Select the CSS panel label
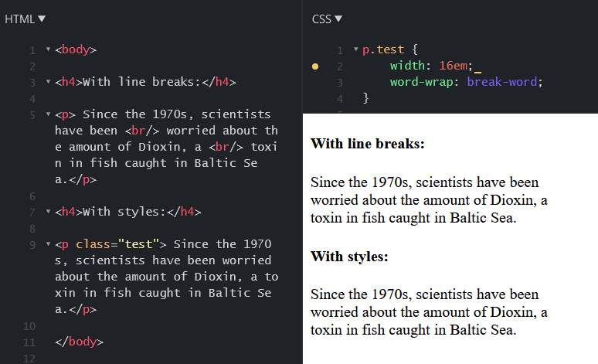The height and width of the screenshot is (364, 598). [x=321, y=19]
